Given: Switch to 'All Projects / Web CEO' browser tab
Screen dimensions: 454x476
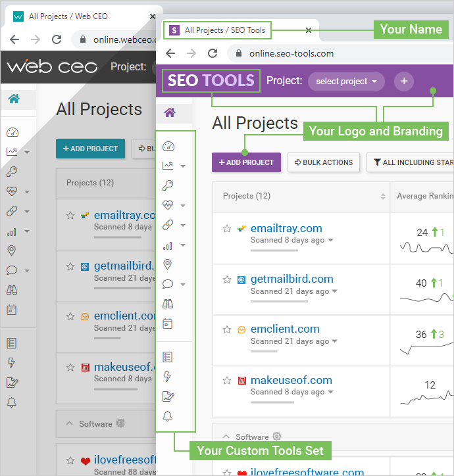Looking at the screenshot, I should 68,16.
